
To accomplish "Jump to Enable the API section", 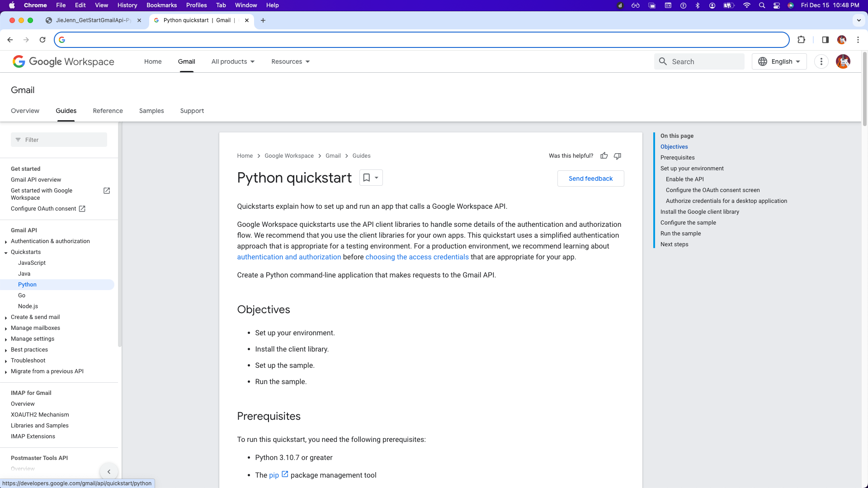I will coord(684,179).
